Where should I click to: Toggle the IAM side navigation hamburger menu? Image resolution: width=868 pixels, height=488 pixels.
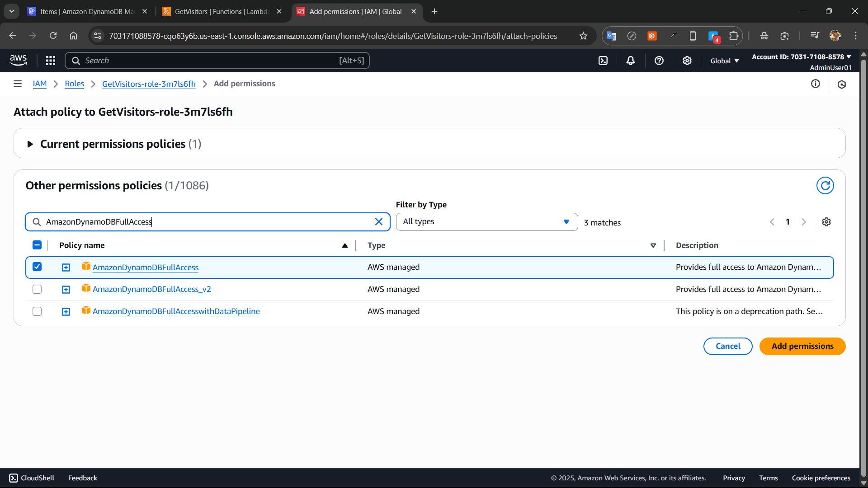pos(18,84)
